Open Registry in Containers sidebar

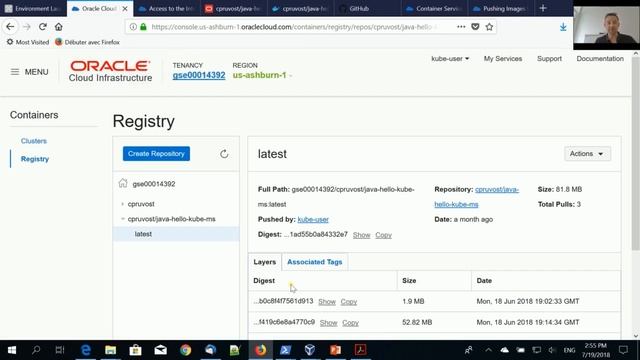[x=35, y=159]
